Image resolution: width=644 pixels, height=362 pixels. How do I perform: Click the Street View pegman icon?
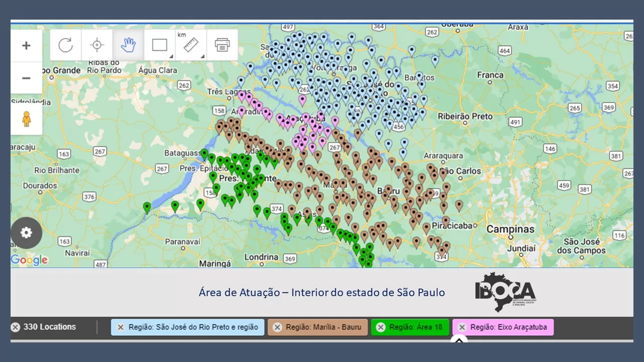coord(26,119)
